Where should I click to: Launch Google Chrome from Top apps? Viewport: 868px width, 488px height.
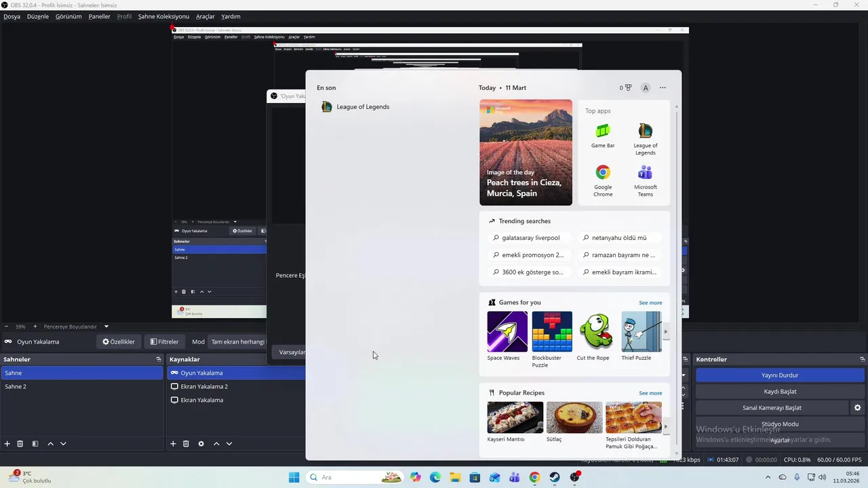603,181
